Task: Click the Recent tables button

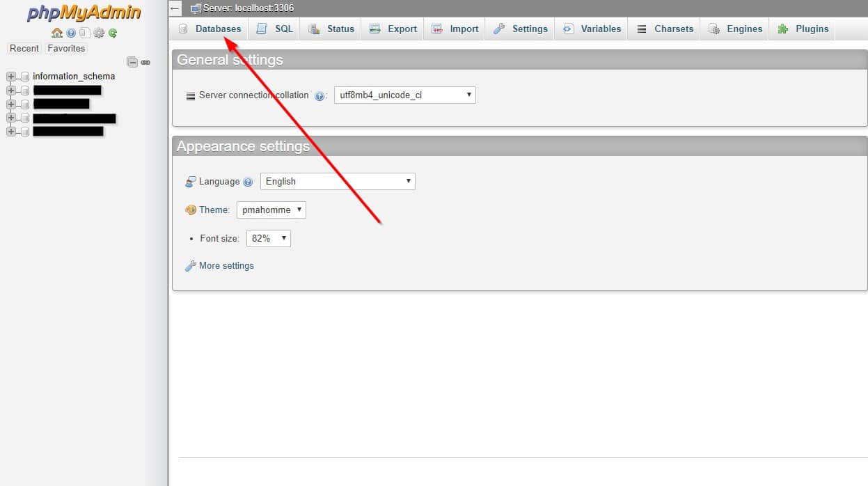Action: coord(24,49)
